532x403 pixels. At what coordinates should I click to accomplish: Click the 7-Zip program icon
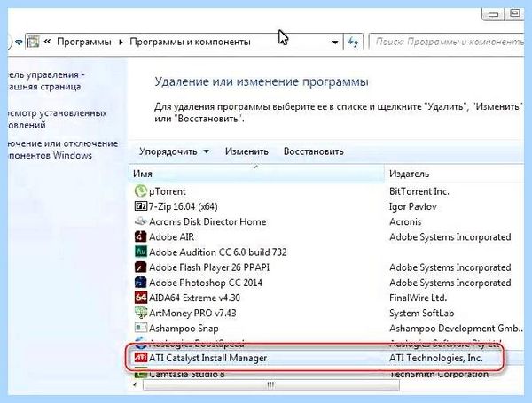(x=140, y=206)
